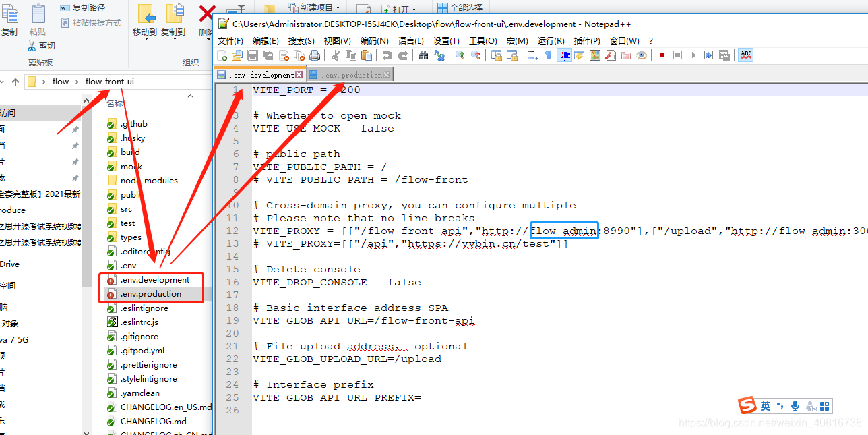Zoom out the editor text
Screen dimensions: 868x435
coord(476,55)
